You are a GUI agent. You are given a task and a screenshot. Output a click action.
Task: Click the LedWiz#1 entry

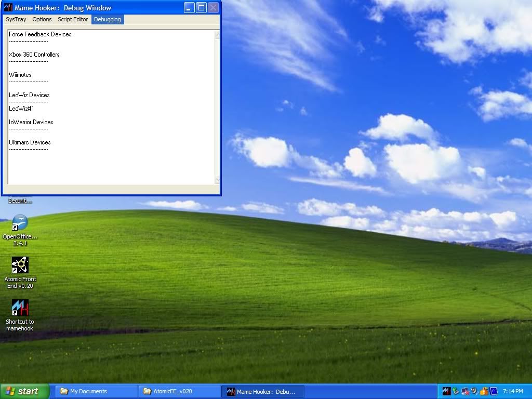click(21, 109)
